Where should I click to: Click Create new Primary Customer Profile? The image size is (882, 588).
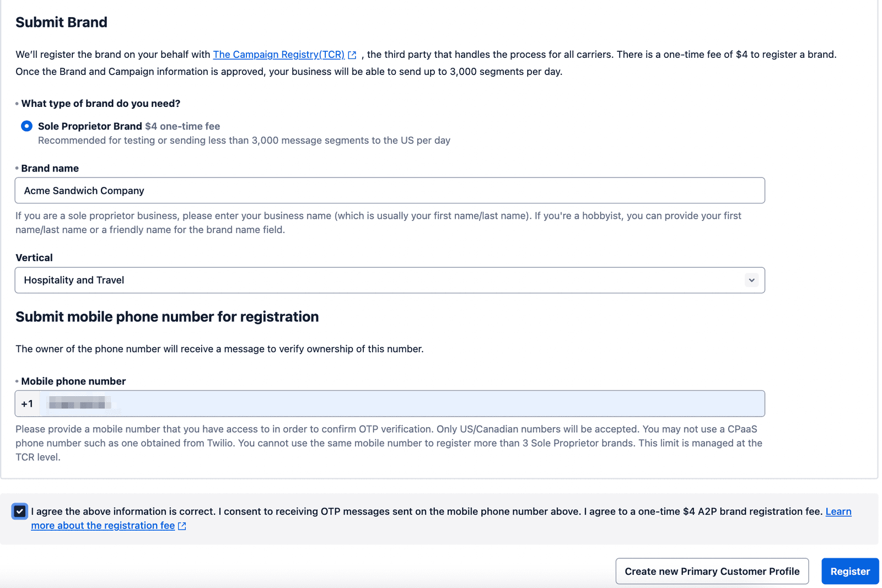tap(712, 571)
